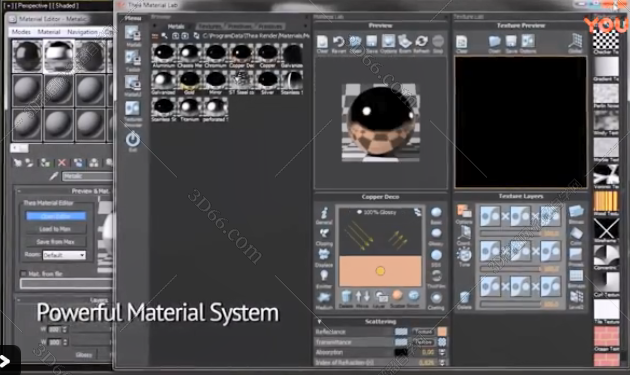This screenshot has width=630, height=375.
Task: Click the material name field showing Metallic
Action: pos(87,176)
